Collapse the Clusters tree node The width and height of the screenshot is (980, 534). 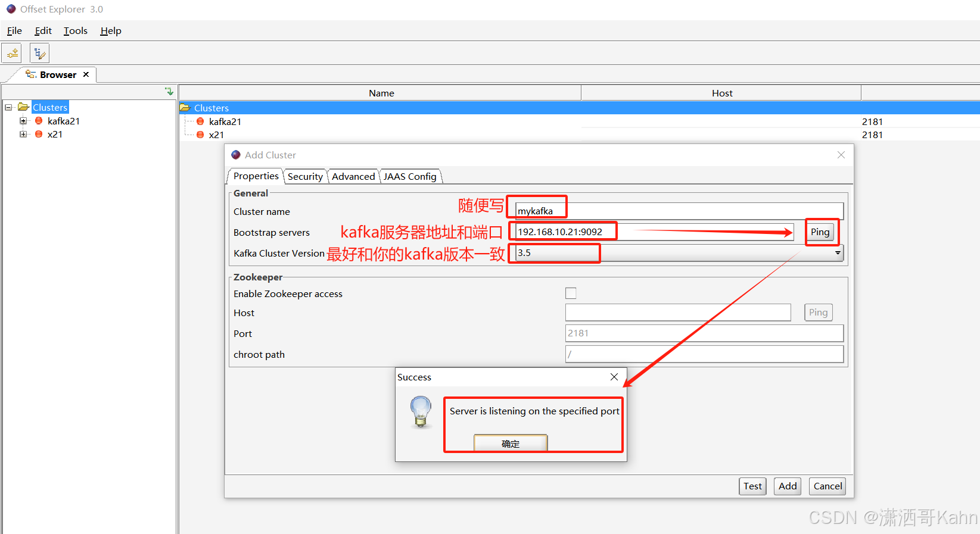pos(8,108)
